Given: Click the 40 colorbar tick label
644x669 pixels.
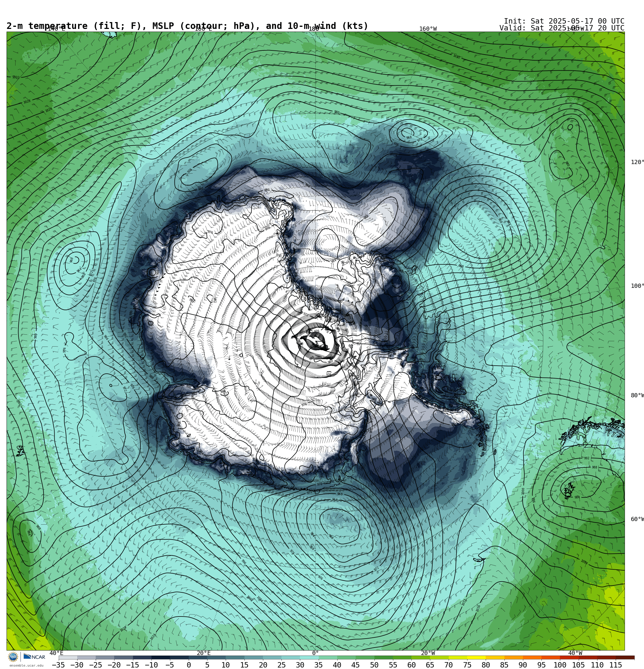Looking at the screenshot, I should click(x=337, y=665).
